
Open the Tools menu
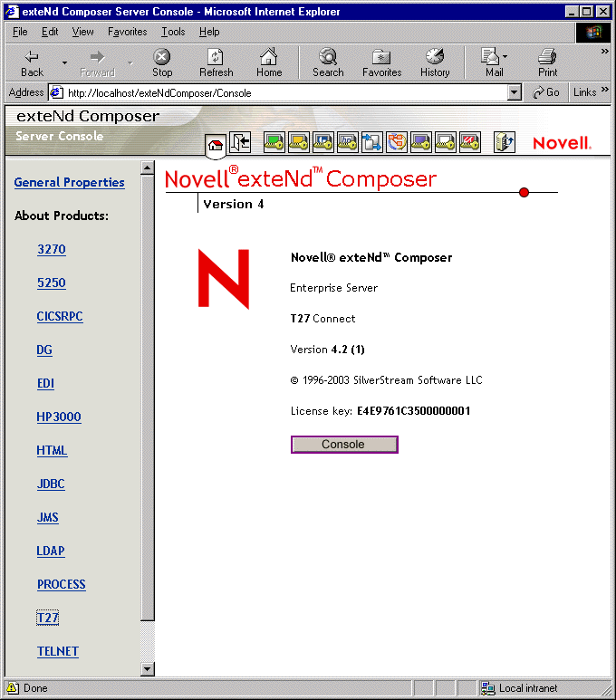(x=173, y=32)
